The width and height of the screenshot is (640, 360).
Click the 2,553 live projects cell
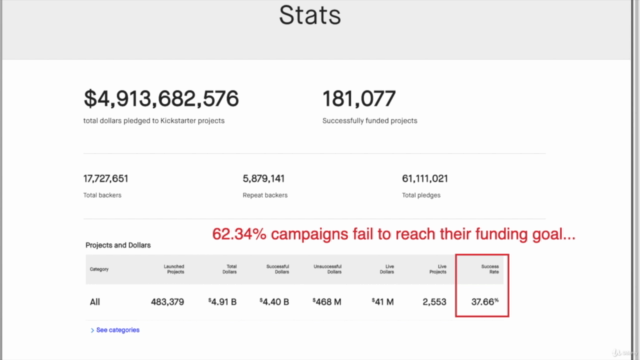pyautogui.click(x=434, y=302)
